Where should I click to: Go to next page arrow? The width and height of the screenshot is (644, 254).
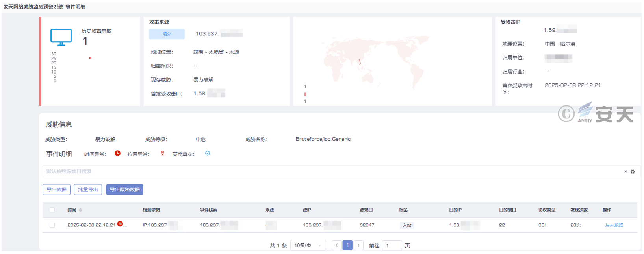[x=358, y=245]
